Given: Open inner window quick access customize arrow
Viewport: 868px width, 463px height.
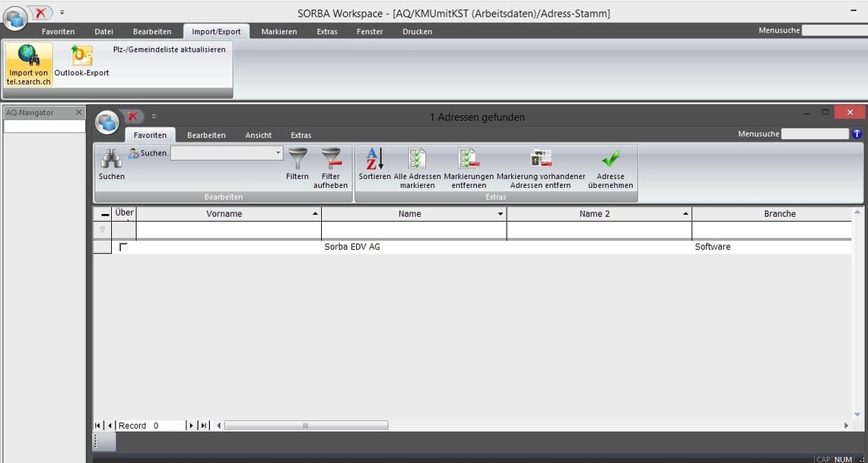Looking at the screenshot, I should (x=154, y=117).
